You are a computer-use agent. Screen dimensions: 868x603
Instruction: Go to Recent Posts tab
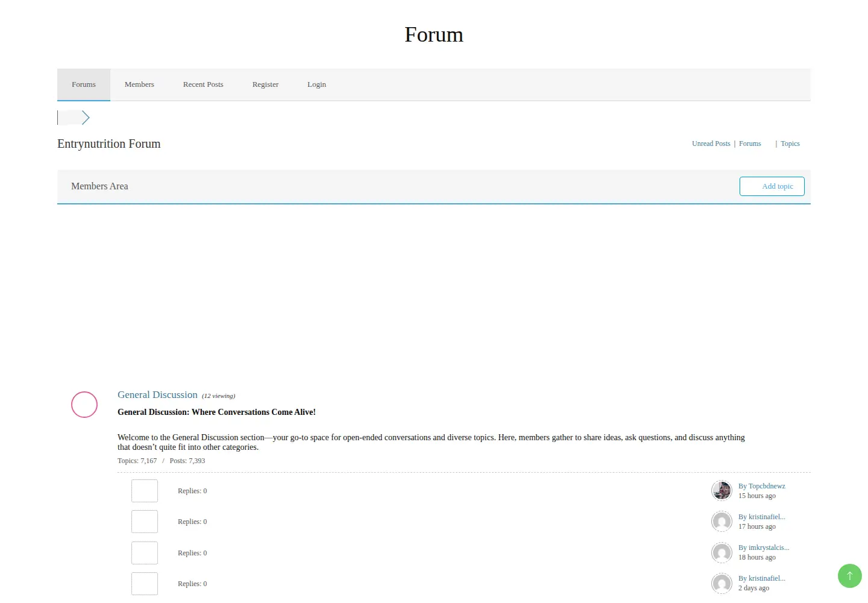[x=203, y=84]
